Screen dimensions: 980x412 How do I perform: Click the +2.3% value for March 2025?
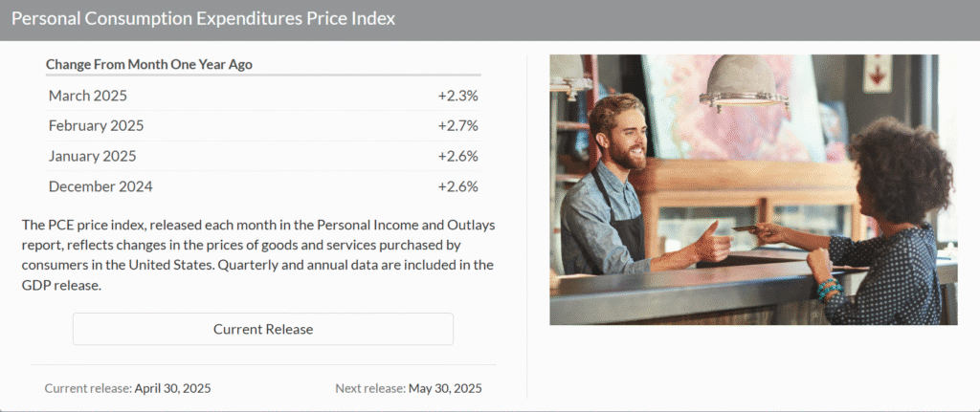pyautogui.click(x=457, y=96)
